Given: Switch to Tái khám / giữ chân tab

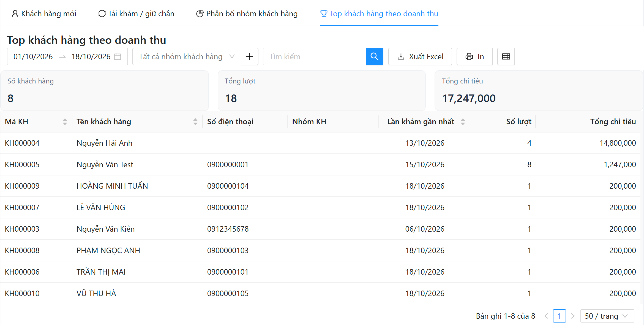Looking at the screenshot, I should click(x=136, y=13).
